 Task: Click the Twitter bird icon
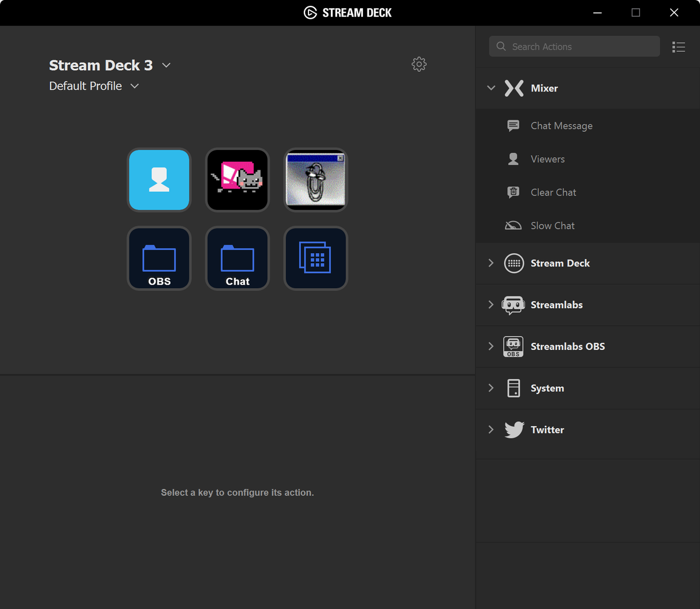coord(513,429)
